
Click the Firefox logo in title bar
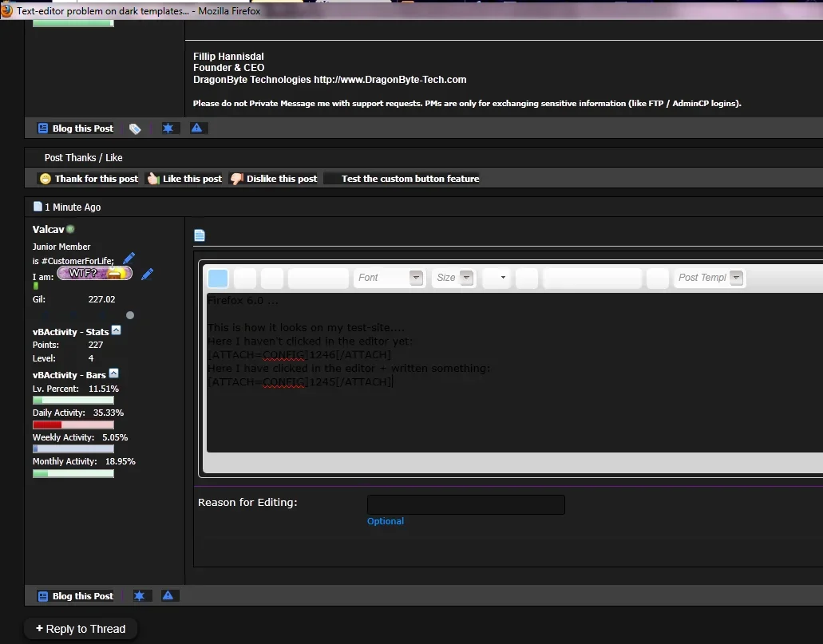pos(6,10)
